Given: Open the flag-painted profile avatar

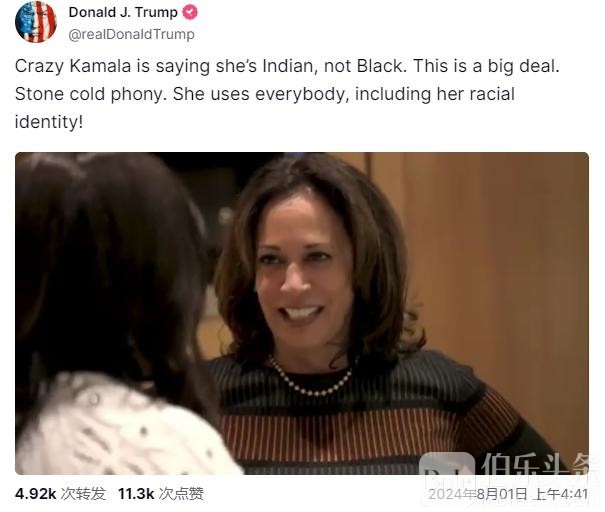Looking at the screenshot, I should (35, 22).
